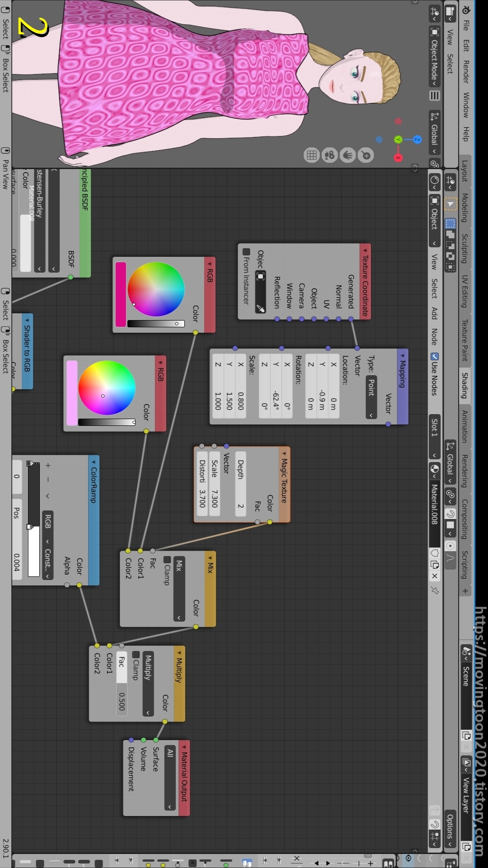
Task: Open the Object Mode dropdown
Action: pyautogui.click(x=434, y=57)
